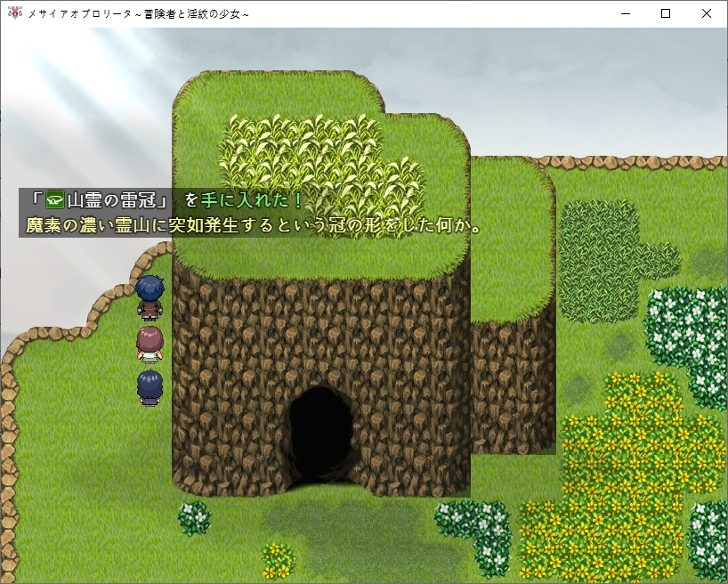Click the window title メサイアオブロリータ

tap(138, 14)
